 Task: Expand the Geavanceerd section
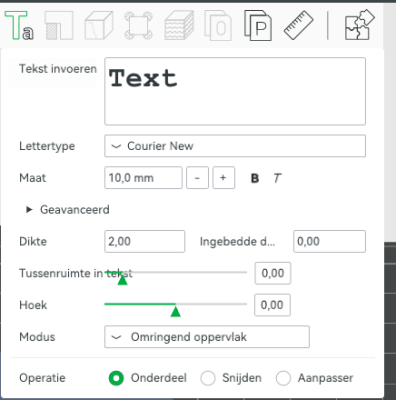click(68, 210)
